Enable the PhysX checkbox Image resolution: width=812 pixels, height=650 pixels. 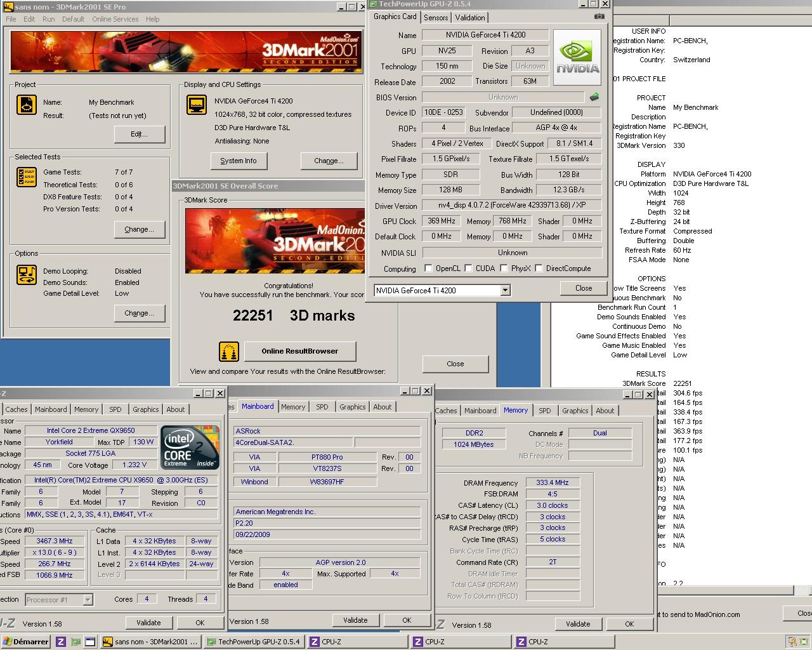tap(504, 269)
